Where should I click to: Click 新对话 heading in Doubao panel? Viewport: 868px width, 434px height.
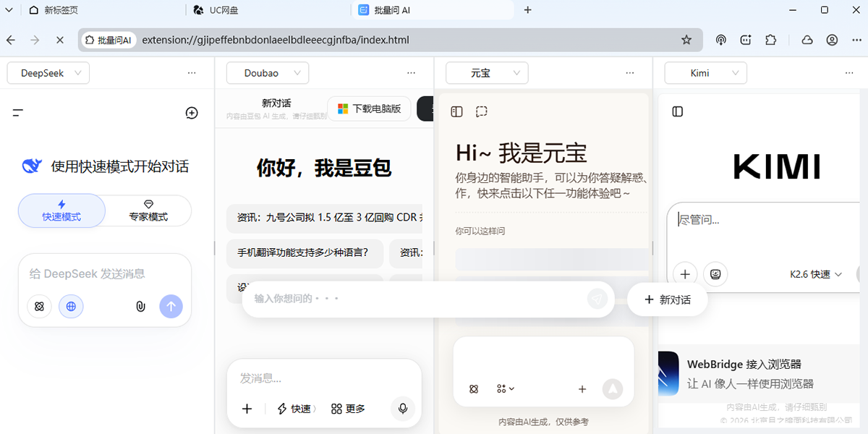point(276,103)
